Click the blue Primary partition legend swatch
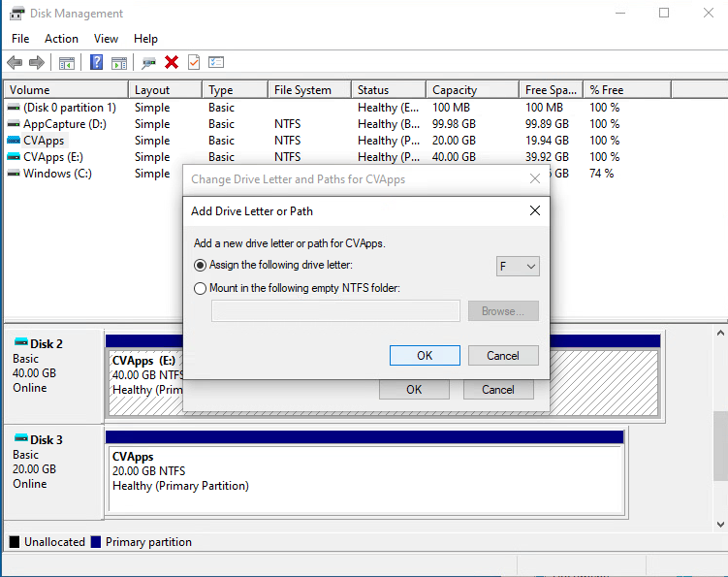 pos(96,542)
